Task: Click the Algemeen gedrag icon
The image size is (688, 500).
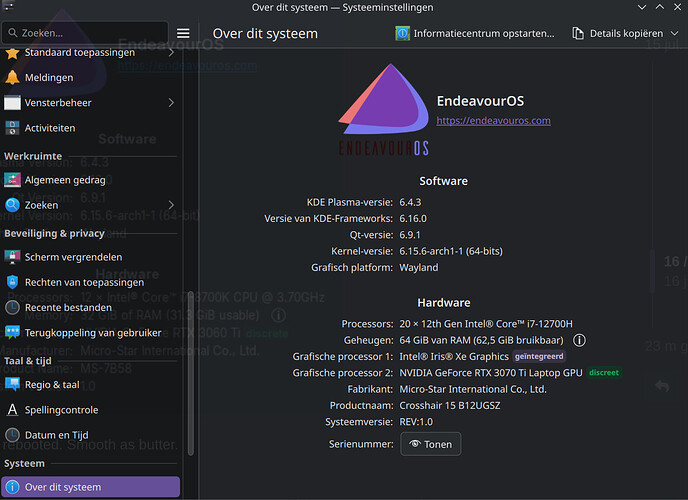Action: coord(12,180)
